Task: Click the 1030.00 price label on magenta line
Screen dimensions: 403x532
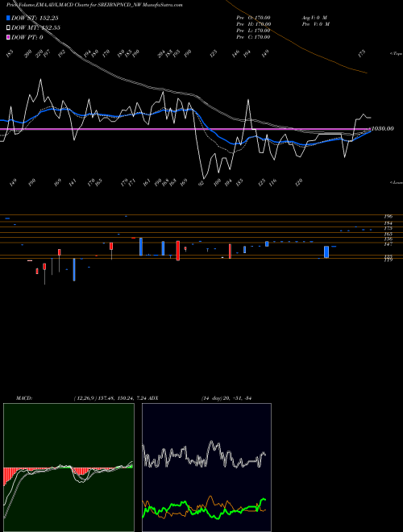Action: click(383, 129)
